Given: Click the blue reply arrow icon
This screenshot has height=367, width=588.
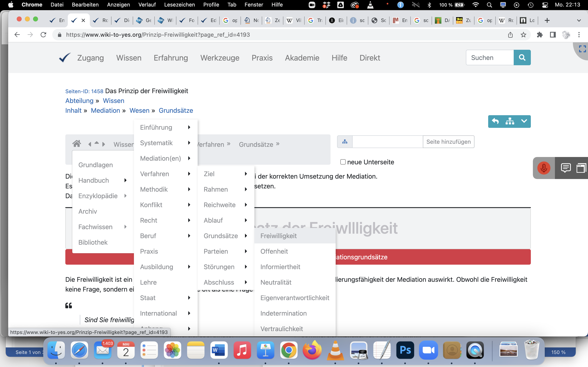Looking at the screenshot, I should click(x=495, y=121).
